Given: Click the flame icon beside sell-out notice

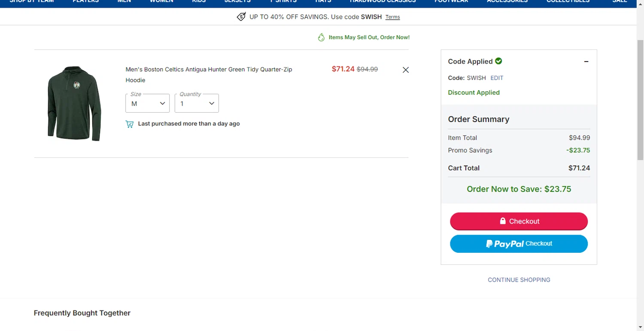Looking at the screenshot, I should click(x=321, y=37).
